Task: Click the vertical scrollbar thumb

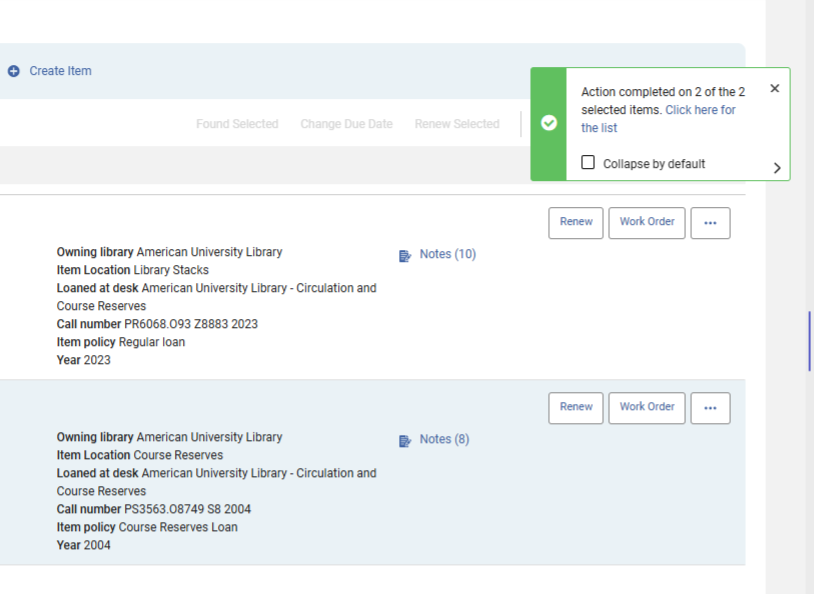Action: [x=810, y=341]
